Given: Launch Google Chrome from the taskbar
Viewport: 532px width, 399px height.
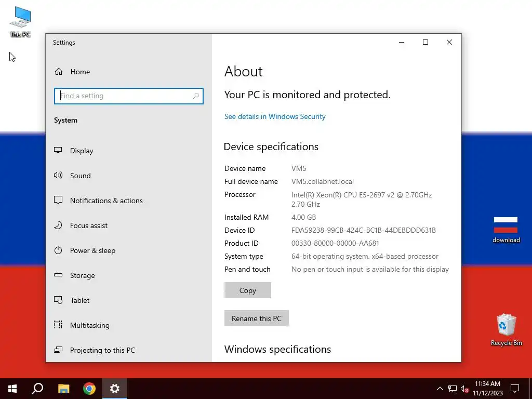Looking at the screenshot, I should click(89, 389).
